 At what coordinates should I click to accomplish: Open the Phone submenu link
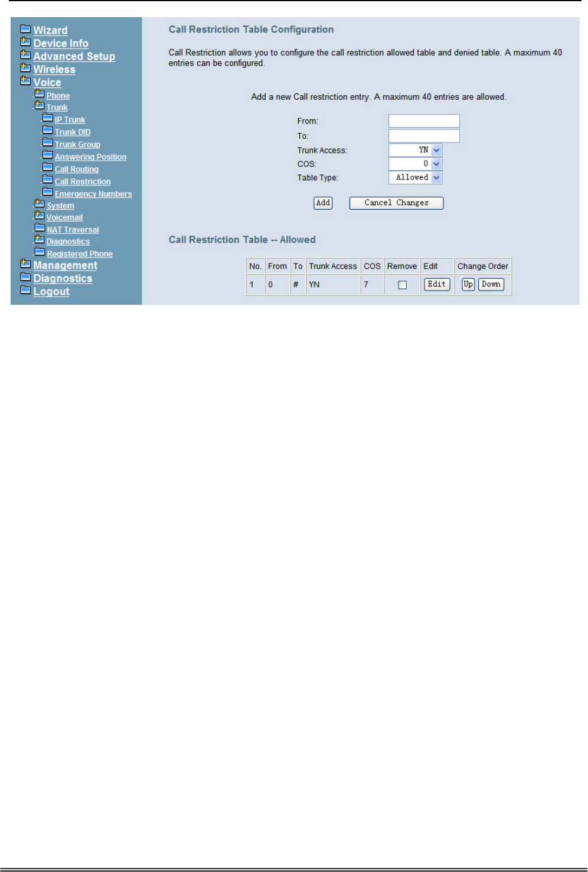(58, 96)
